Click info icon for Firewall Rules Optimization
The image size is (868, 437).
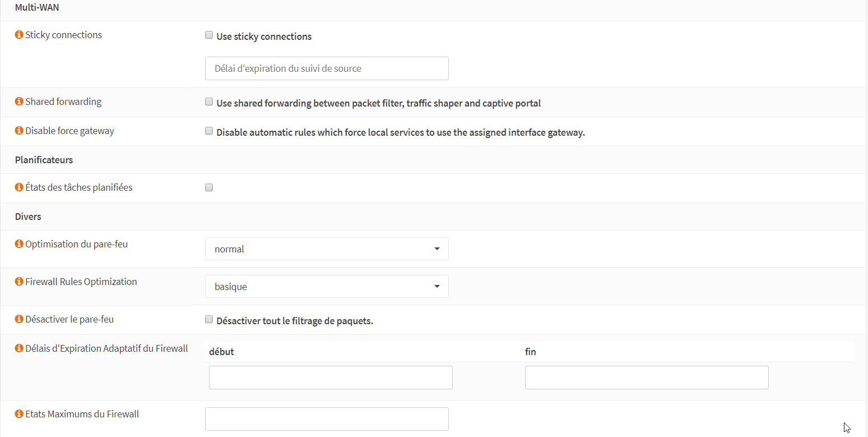[19, 282]
